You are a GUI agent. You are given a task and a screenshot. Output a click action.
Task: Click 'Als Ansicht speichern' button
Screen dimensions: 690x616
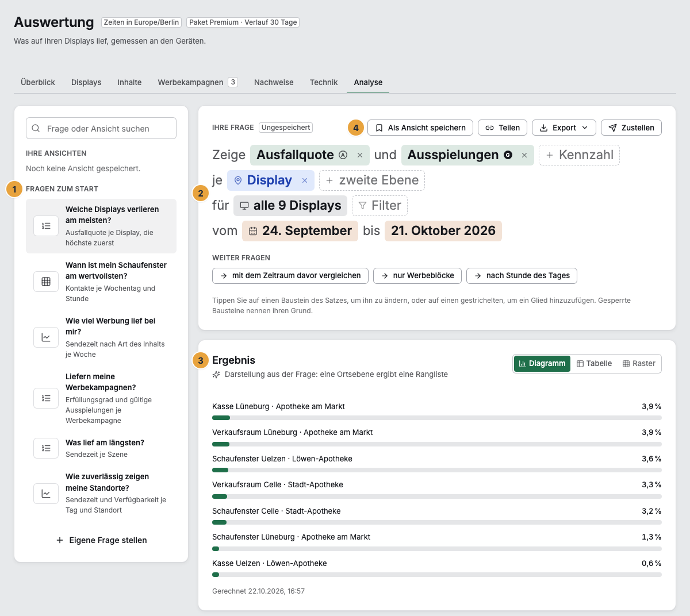(420, 128)
